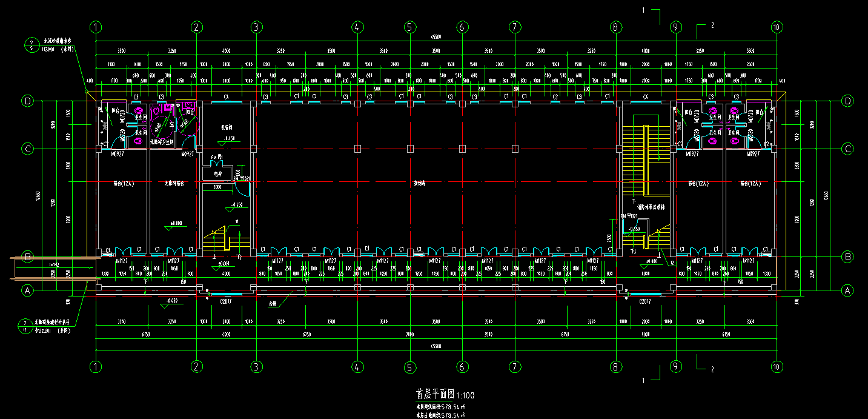
Task: Select the 电井 room label
Action: pos(217,173)
